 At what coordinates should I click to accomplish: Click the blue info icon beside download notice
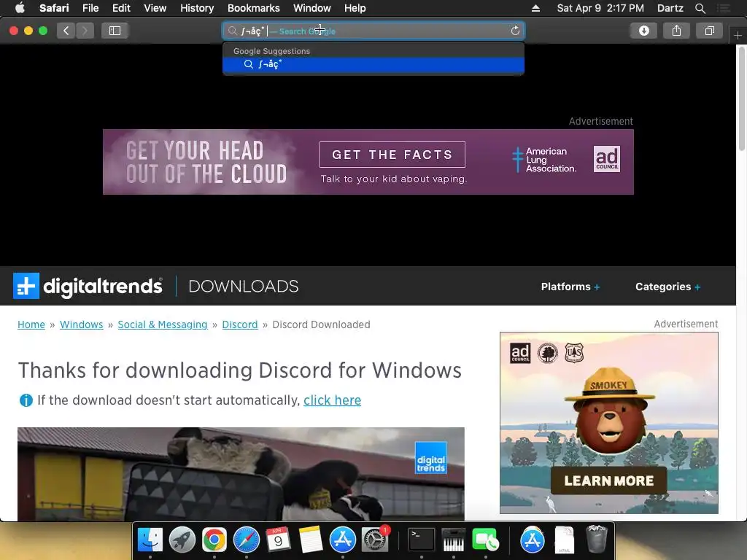point(26,400)
